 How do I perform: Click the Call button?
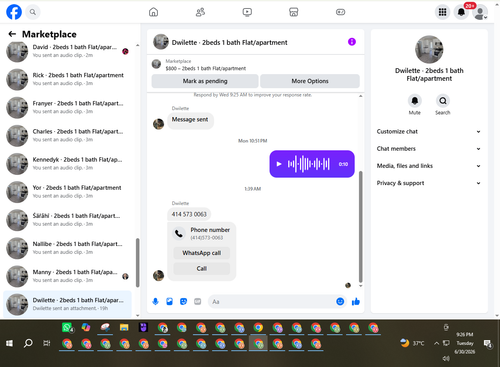[202, 269]
